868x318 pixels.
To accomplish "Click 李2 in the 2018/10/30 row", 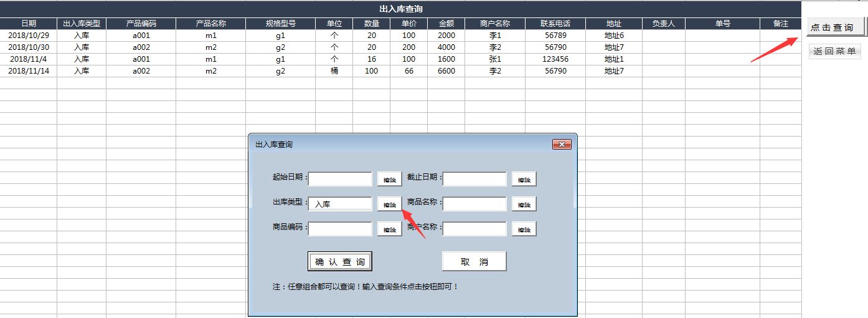I will coord(495,47).
